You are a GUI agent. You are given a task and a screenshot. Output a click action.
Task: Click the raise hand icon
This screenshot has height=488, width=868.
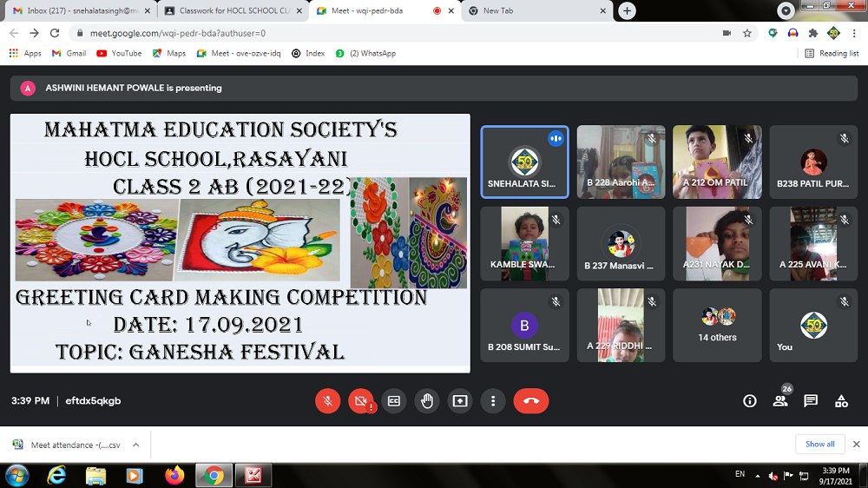[426, 400]
